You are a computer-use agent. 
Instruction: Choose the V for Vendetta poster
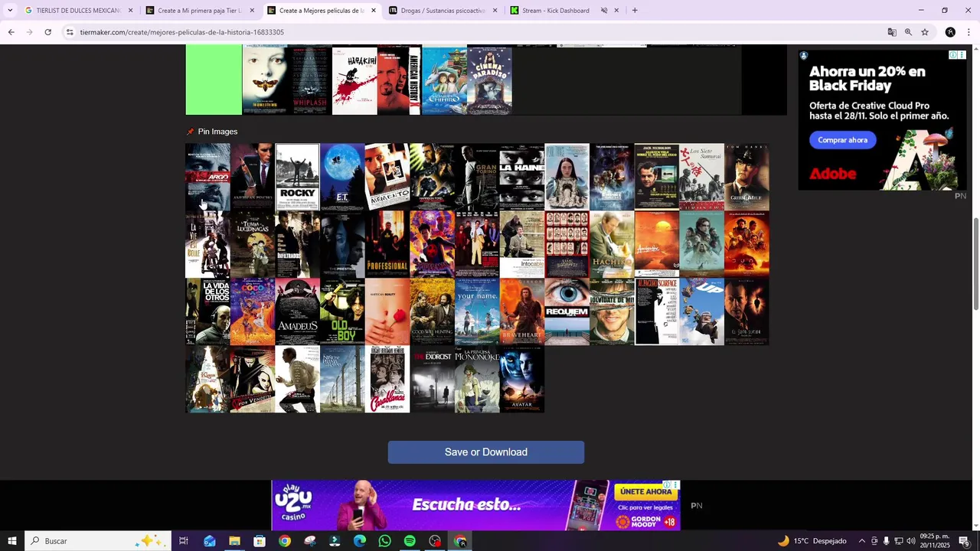tap(253, 379)
